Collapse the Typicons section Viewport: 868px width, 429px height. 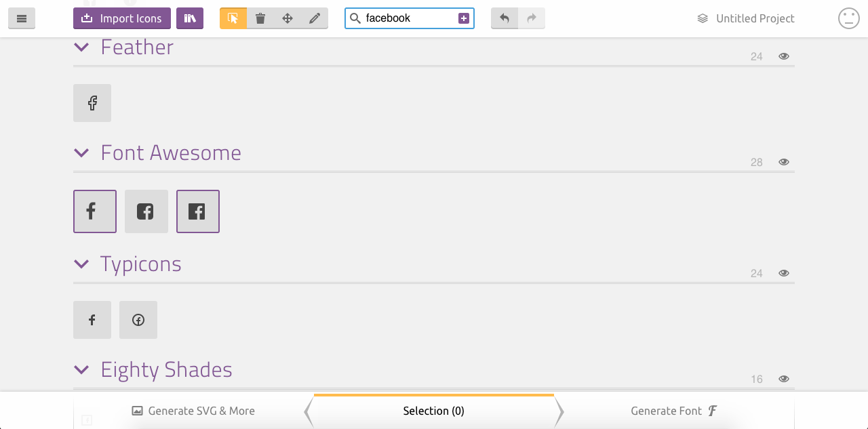click(81, 264)
